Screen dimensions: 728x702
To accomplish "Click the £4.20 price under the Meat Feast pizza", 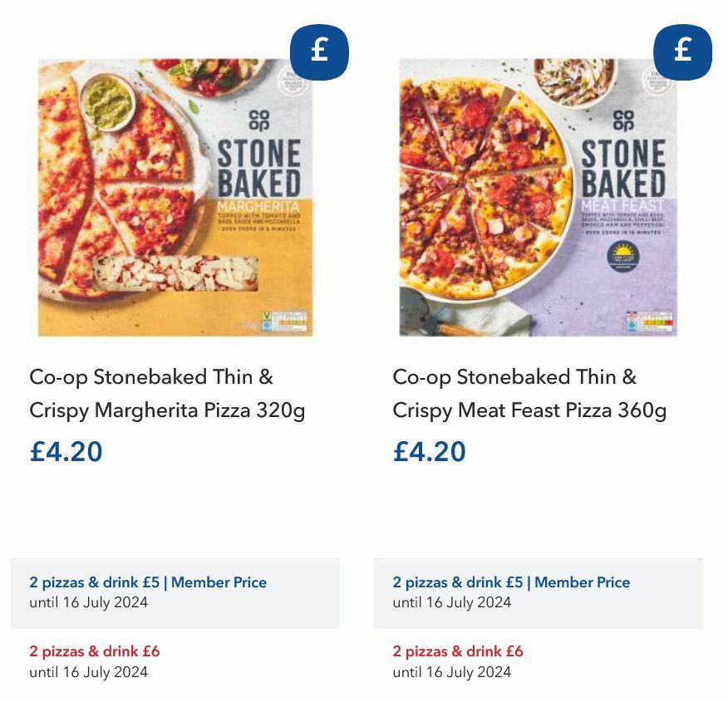I will pyautogui.click(x=429, y=452).
